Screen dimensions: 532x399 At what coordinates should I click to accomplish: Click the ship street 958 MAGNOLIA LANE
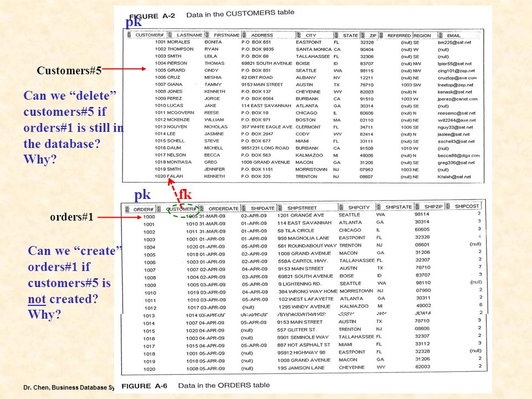pyautogui.click(x=303, y=238)
